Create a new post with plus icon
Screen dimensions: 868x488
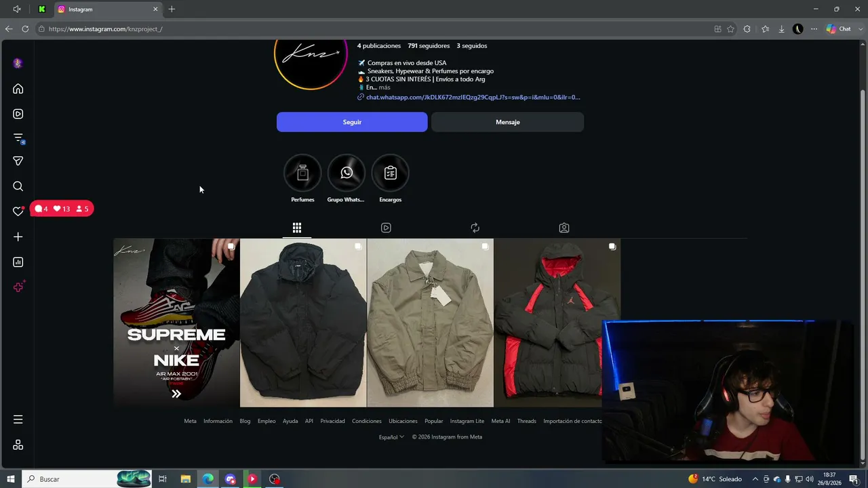[x=18, y=237]
